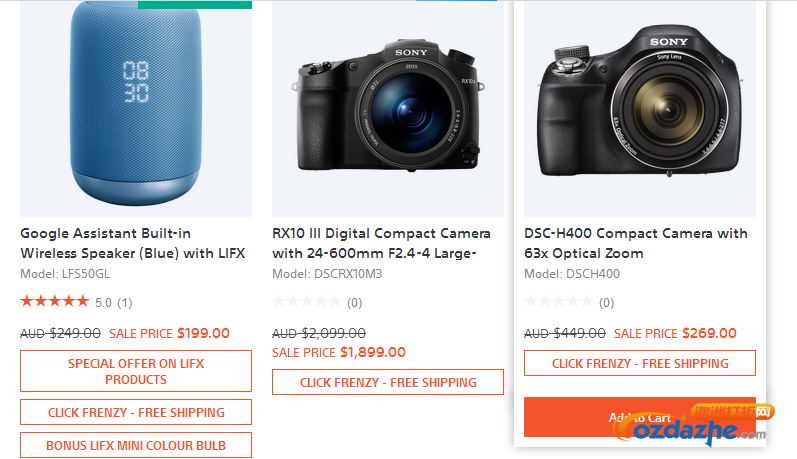Open the (0) review count for RX10 III

click(x=354, y=303)
